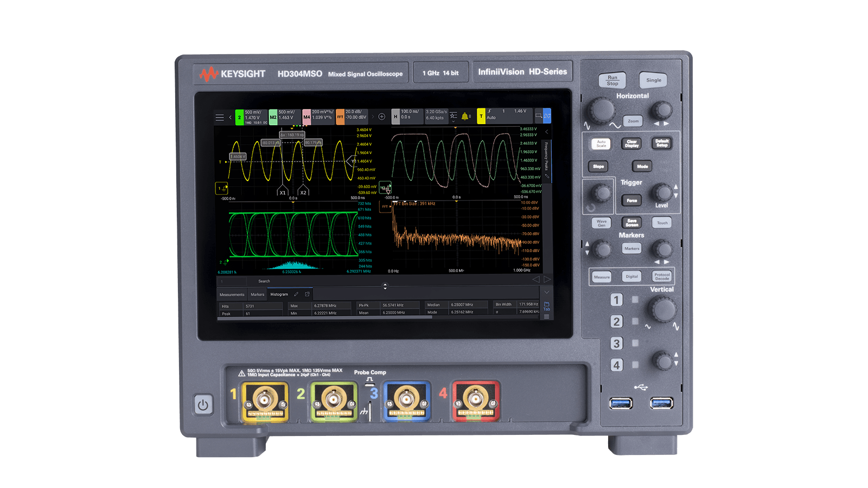Click the trigger Level knob

662,192
